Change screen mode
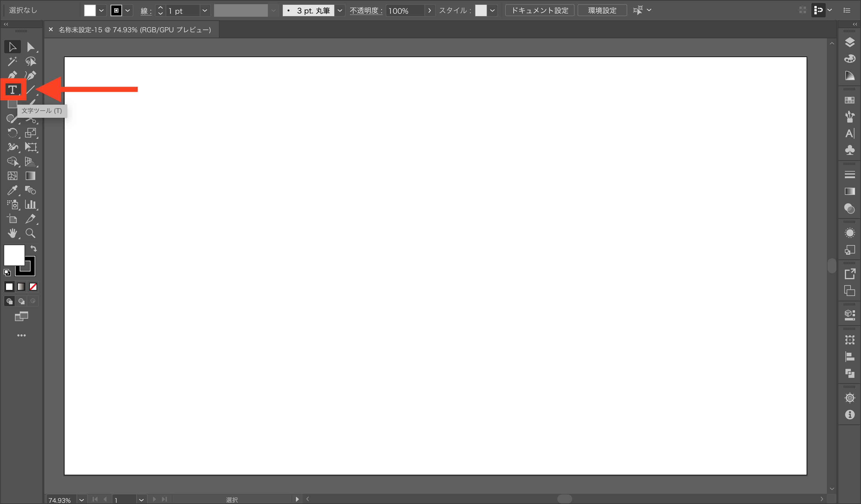This screenshot has height=504, width=861. 21,316
